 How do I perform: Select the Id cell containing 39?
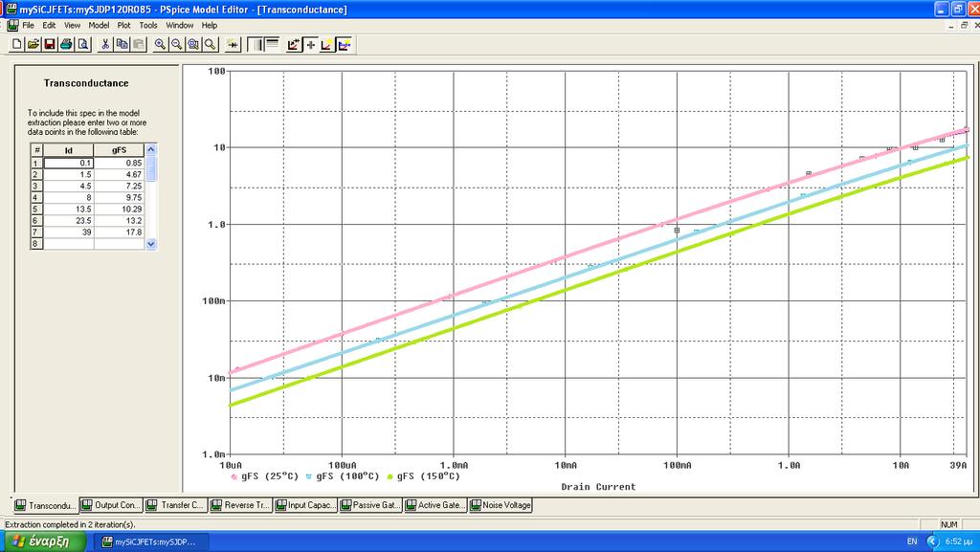pyautogui.click(x=68, y=232)
